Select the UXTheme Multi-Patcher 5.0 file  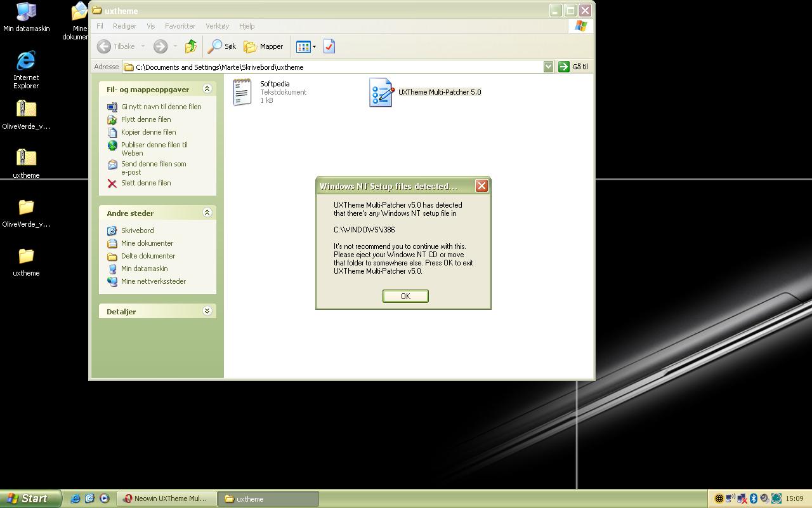(x=425, y=92)
